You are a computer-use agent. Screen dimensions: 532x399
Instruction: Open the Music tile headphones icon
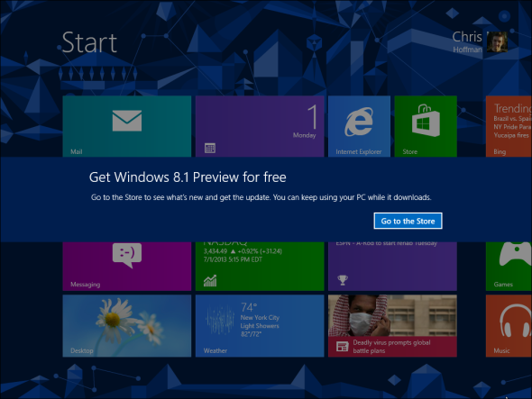[x=515, y=321]
